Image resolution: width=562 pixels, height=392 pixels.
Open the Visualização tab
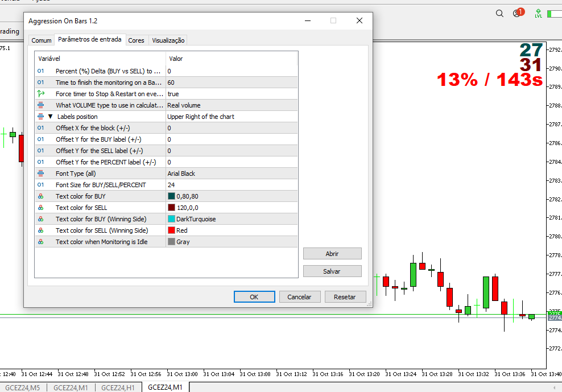click(168, 40)
